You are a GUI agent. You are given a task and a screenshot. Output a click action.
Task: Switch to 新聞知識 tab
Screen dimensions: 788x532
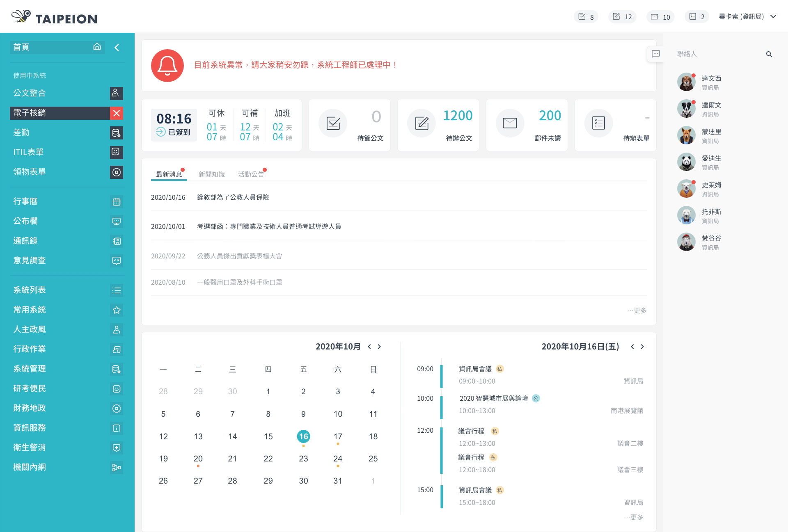point(211,174)
